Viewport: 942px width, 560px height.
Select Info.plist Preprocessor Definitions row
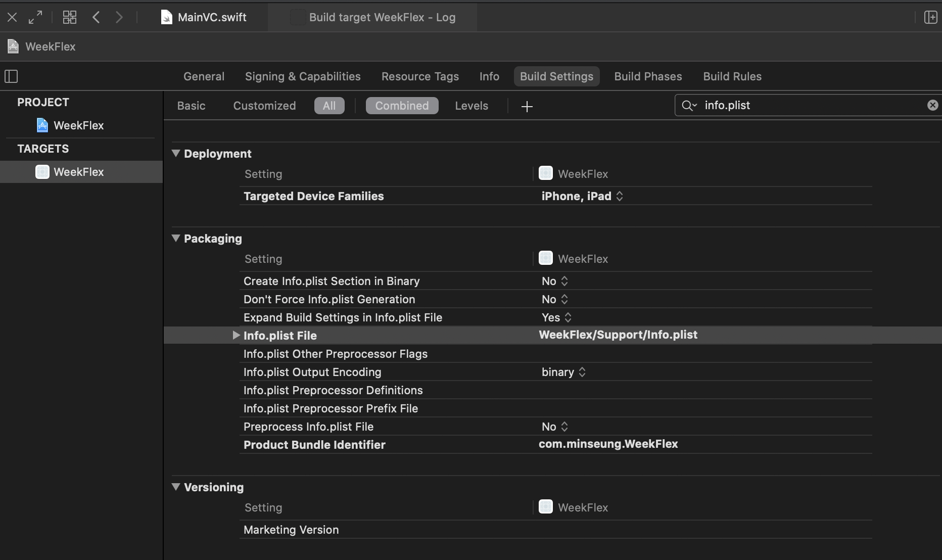pos(556,390)
